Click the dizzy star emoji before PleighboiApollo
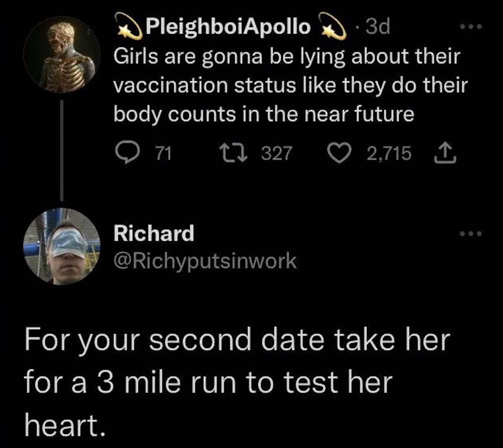 (x=130, y=27)
